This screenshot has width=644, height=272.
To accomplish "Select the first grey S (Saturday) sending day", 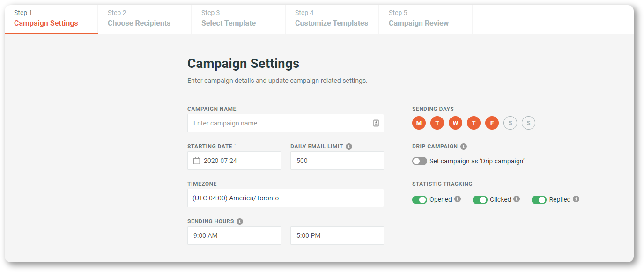I will pos(510,123).
